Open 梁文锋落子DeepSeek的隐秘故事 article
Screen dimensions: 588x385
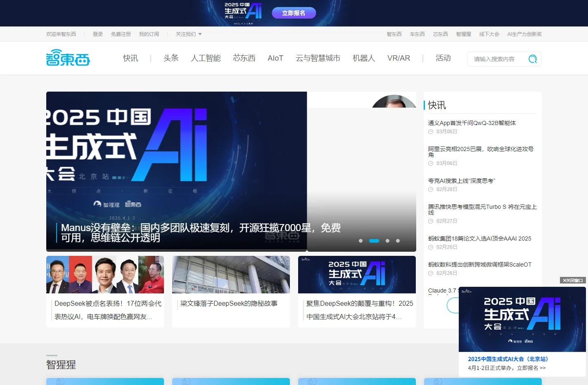click(229, 304)
